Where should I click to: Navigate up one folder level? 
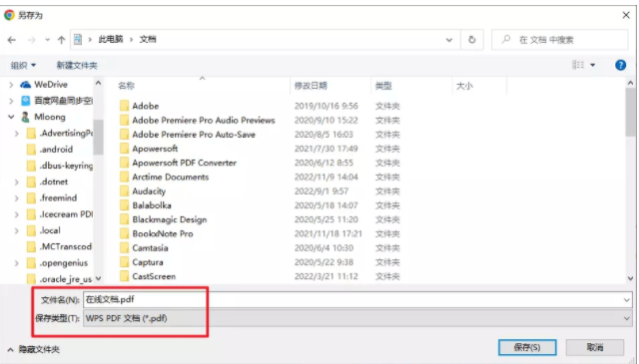coord(61,40)
